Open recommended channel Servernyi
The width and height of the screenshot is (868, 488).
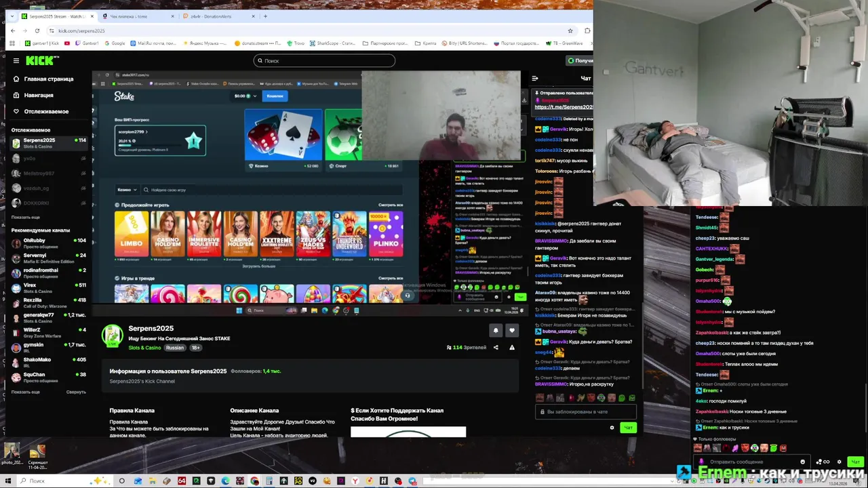point(49,258)
